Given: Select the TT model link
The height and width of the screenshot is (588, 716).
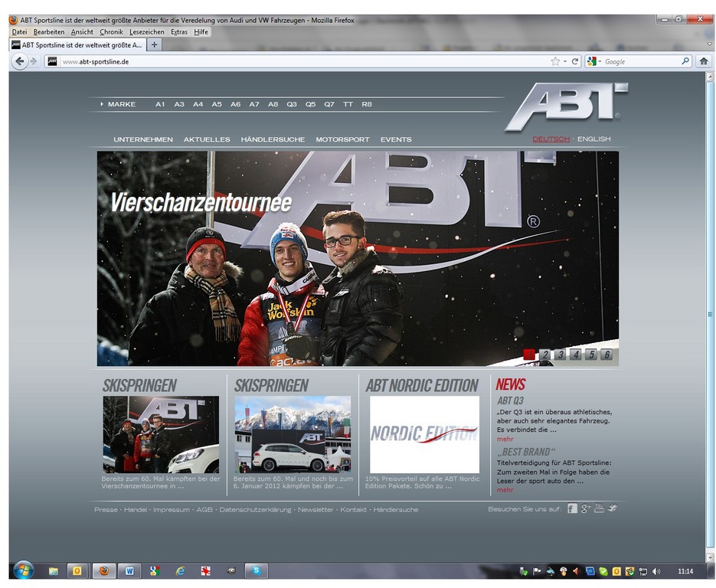Looking at the screenshot, I should click(x=348, y=104).
